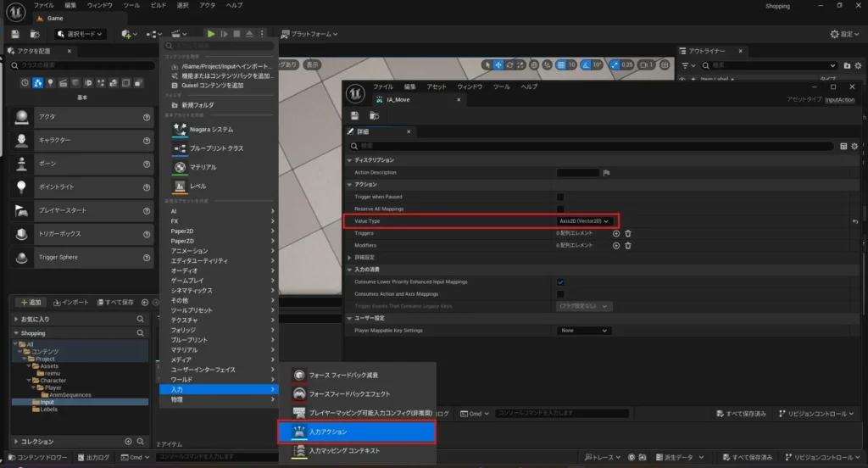
Task: Add element to Triggers array
Action: (616, 234)
